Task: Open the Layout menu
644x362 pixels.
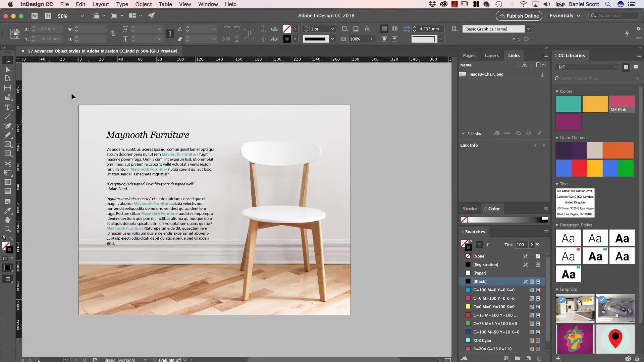Action: [x=101, y=4]
